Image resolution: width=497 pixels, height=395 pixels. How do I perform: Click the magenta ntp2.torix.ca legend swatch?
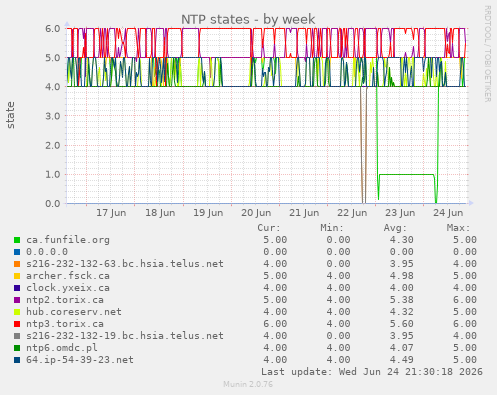[x=17, y=300]
